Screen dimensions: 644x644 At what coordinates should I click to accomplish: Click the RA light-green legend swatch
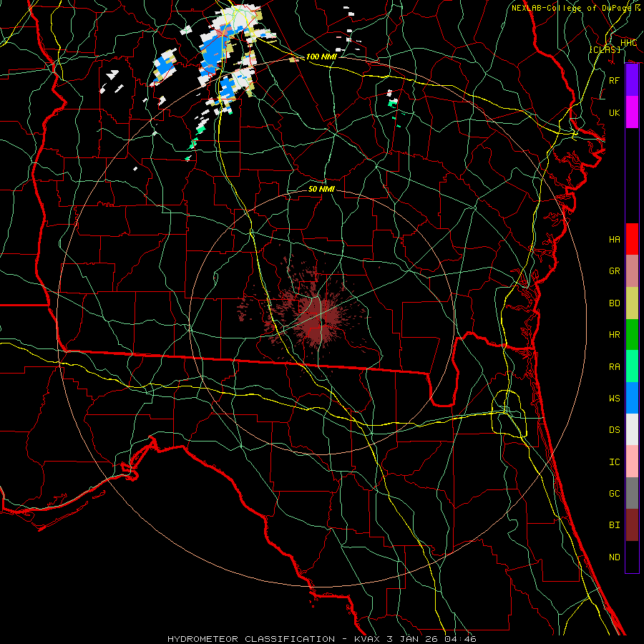tap(632, 366)
